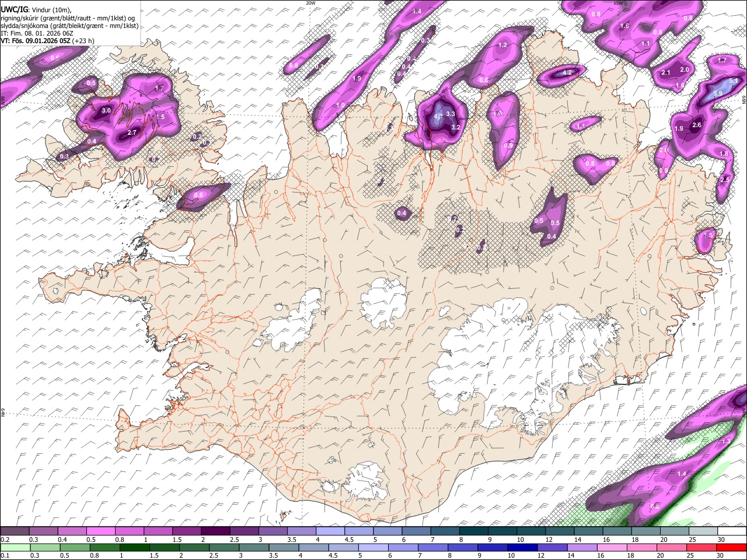The width and height of the screenshot is (747, 560).
Task: Pick the lower legend swatch between 1 and 1.5
Action: coord(134,547)
